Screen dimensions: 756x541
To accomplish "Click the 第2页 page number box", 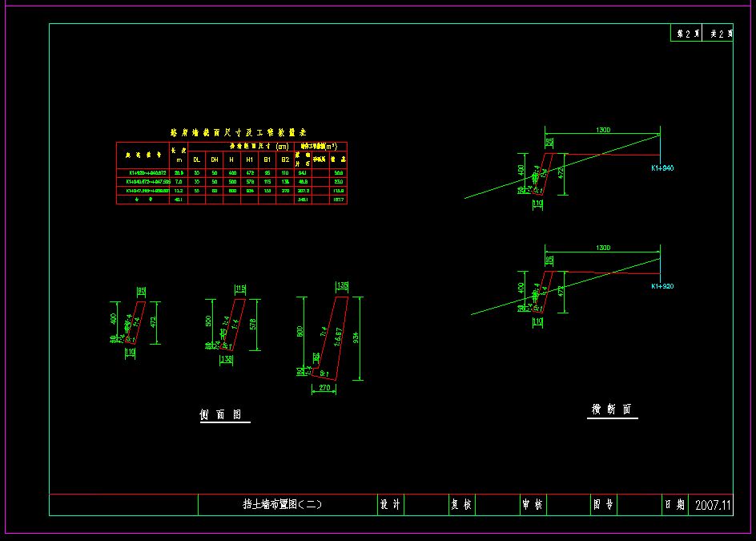I will 688,34.
